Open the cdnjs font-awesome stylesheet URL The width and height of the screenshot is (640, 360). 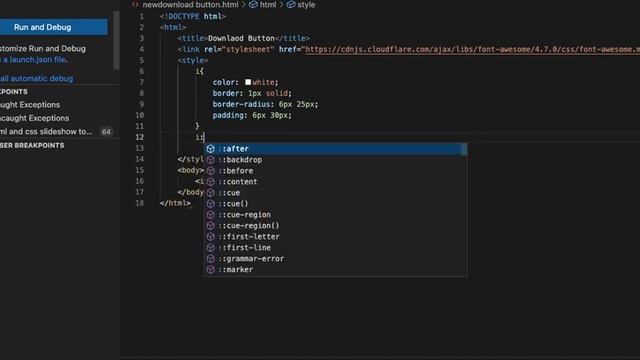(x=472, y=49)
